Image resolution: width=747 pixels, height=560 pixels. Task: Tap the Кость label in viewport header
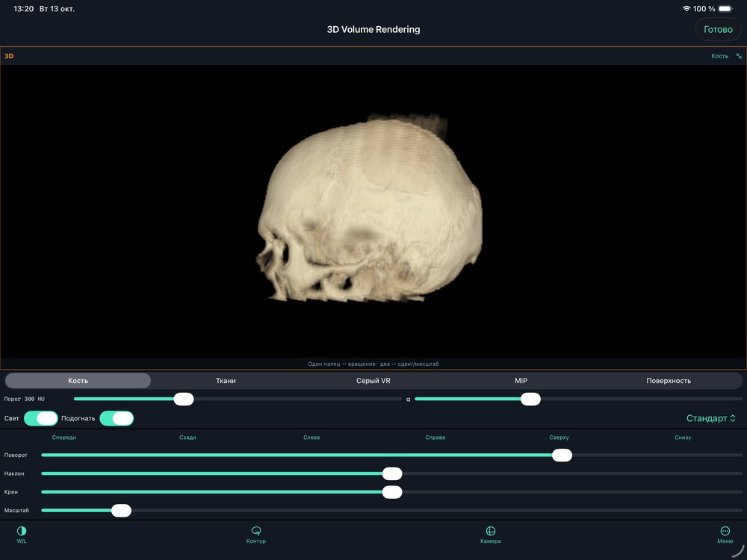(x=719, y=56)
